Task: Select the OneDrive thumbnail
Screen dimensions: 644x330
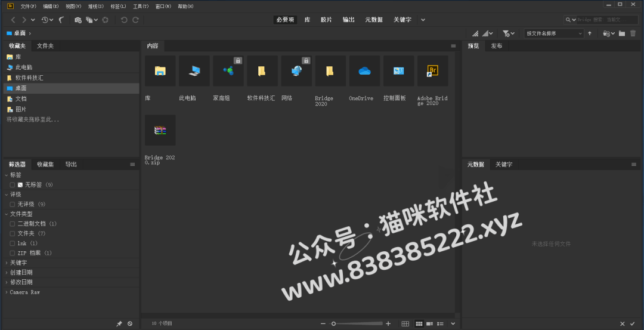Action: [x=364, y=71]
